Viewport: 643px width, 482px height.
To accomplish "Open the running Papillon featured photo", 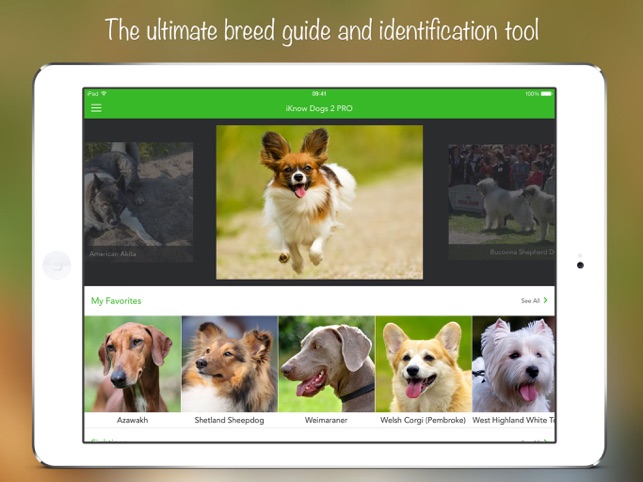I will pos(319,202).
